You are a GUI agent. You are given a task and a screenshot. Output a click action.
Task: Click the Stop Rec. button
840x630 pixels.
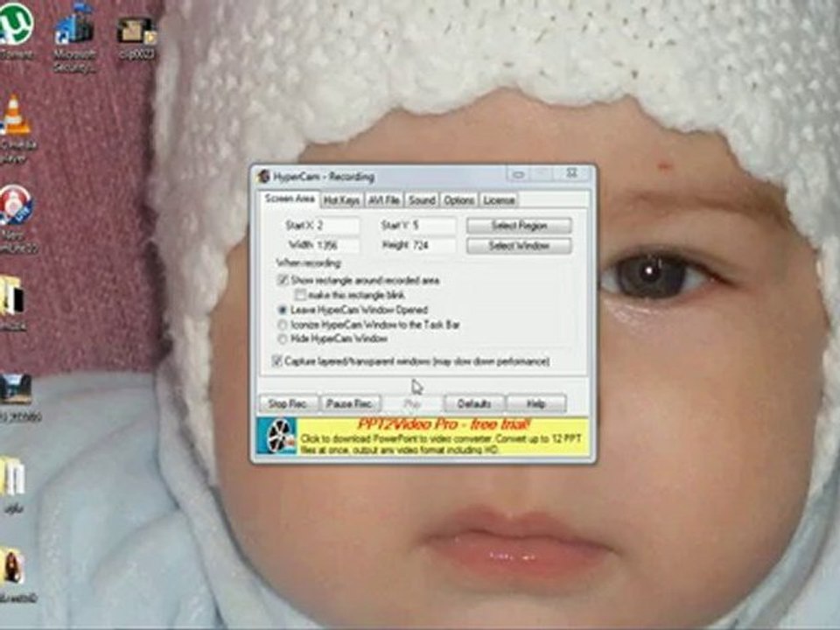(x=288, y=403)
